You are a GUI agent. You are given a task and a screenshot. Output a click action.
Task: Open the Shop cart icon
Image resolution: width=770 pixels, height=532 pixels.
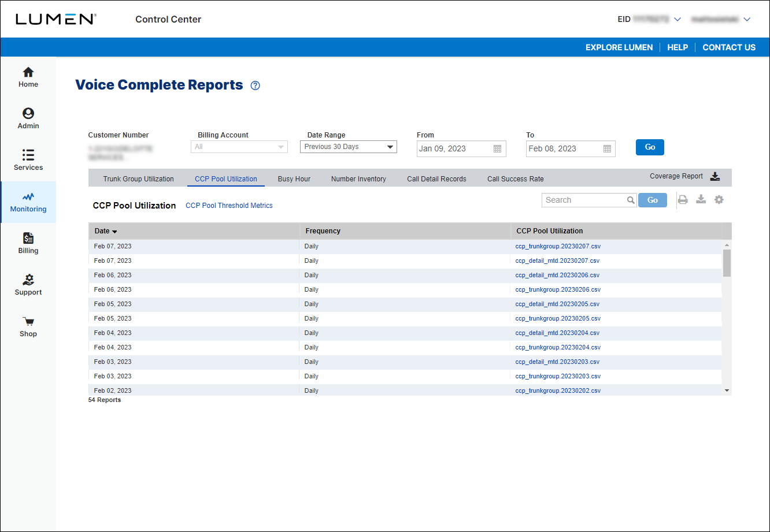pos(28,322)
